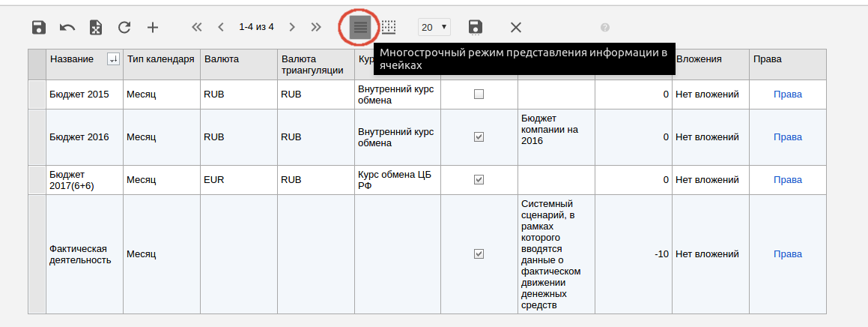This screenshot has width=868, height=327.
Task: Toggle multiline cell display mode
Action: 361,26
